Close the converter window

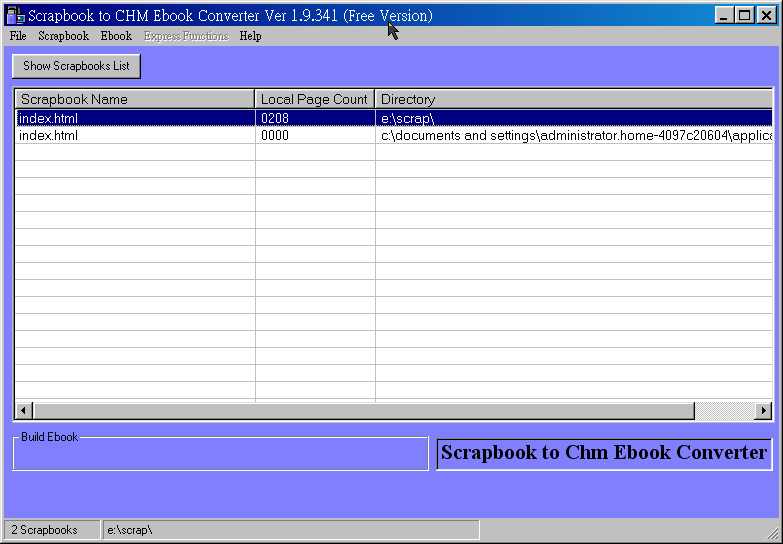click(765, 15)
